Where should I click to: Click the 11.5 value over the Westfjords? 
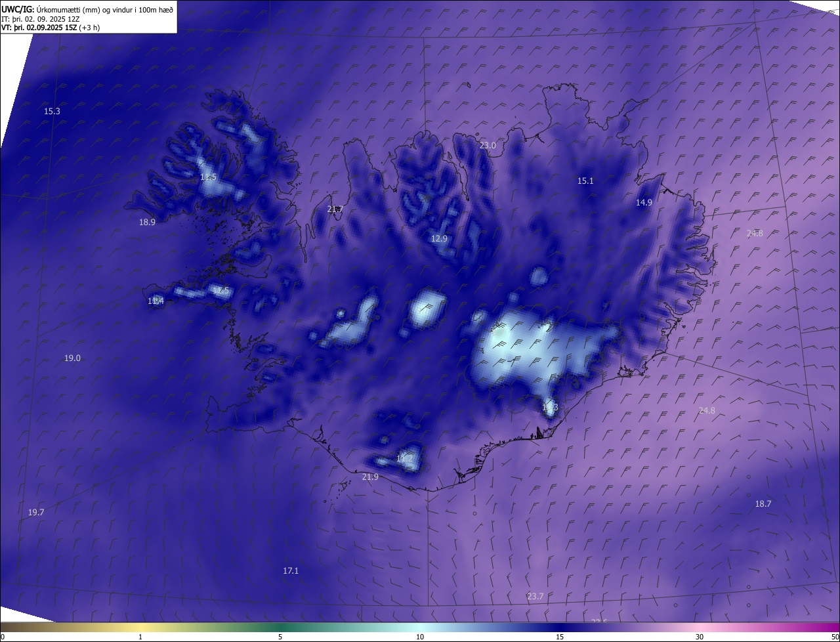(208, 177)
